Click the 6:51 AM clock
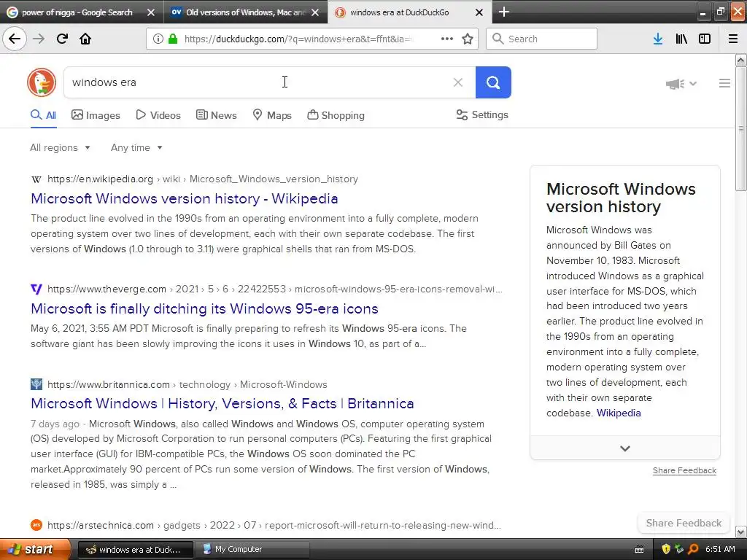 click(720, 550)
